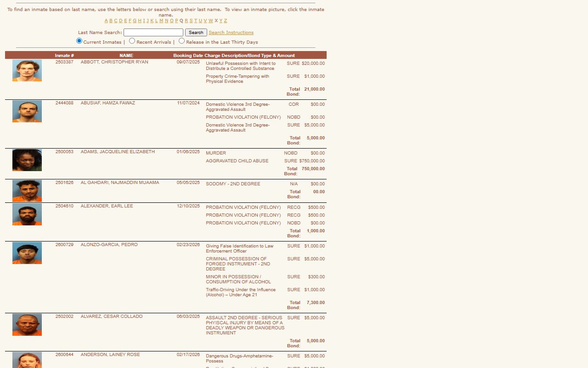View photo of Anderson, Lainey Rose
This screenshot has width=588, height=368.
coord(27,360)
